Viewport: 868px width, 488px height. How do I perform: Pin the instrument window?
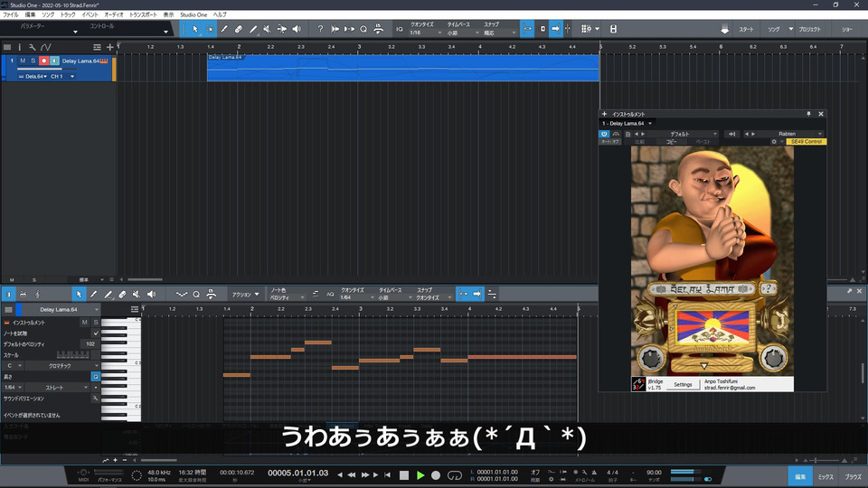coord(808,114)
